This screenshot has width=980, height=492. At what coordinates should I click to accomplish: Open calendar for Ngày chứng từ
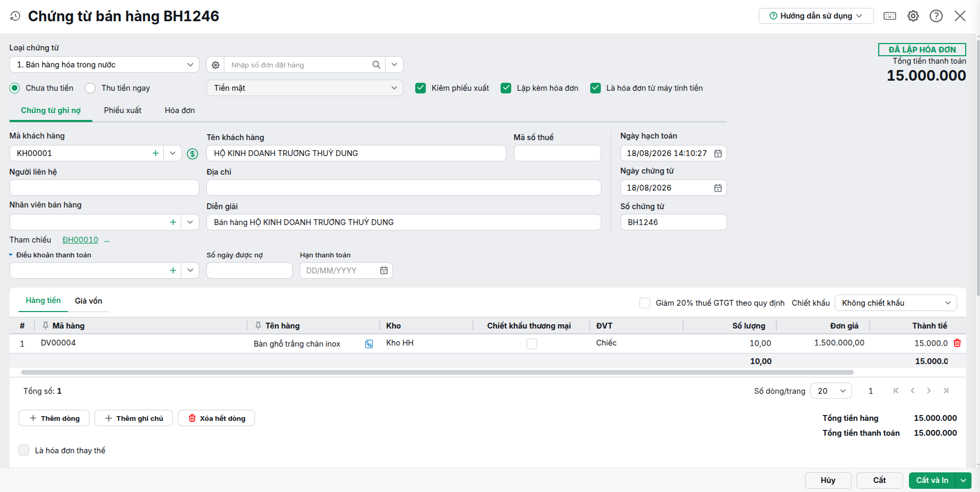[718, 188]
